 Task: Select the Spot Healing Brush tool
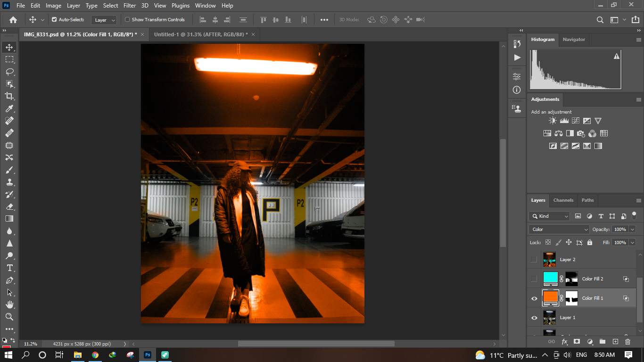point(9,121)
